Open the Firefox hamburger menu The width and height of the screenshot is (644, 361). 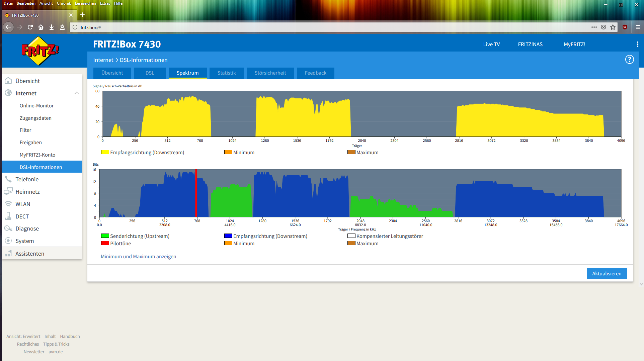[638, 27]
